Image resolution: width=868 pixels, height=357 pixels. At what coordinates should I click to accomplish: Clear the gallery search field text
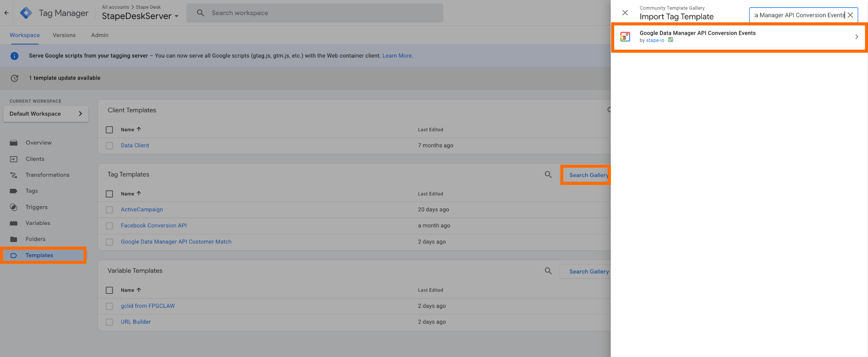click(850, 15)
